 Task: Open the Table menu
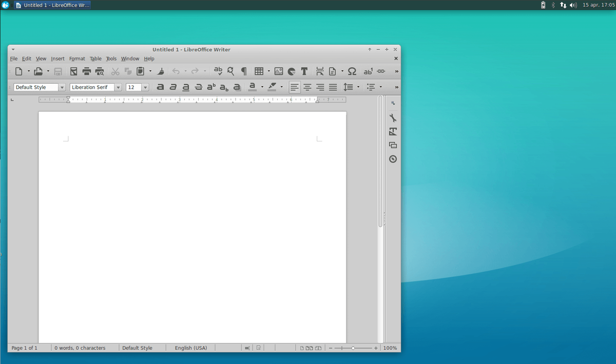pos(95,58)
